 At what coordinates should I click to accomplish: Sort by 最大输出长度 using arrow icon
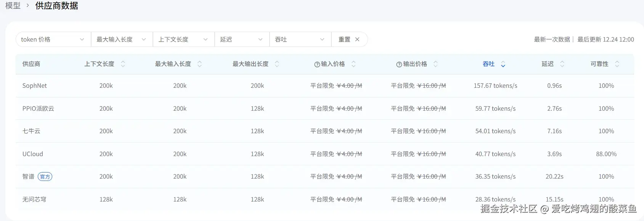[x=277, y=64]
